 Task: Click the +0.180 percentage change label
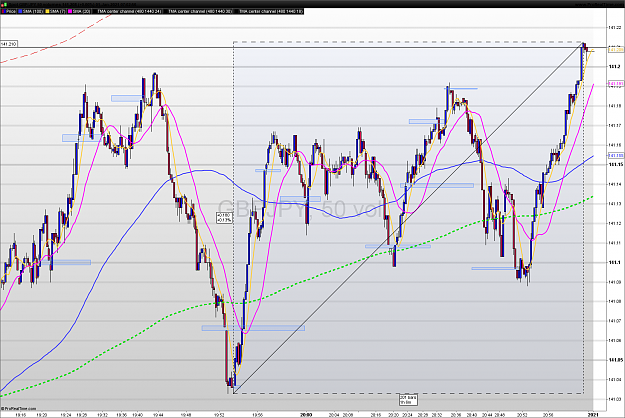pyautogui.click(x=224, y=218)
